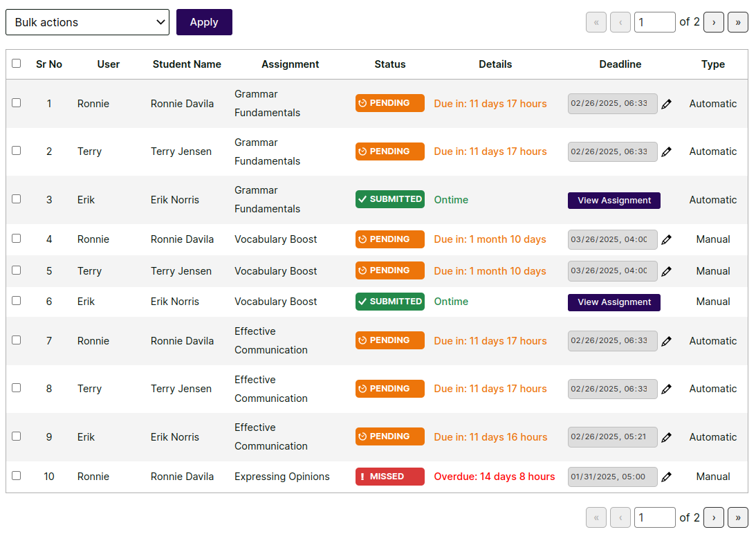The width and height of the screenshot is (756, 534).
Task: Click pencil edit icon for row 2 deadline
Action: click(x=666, y=151)
